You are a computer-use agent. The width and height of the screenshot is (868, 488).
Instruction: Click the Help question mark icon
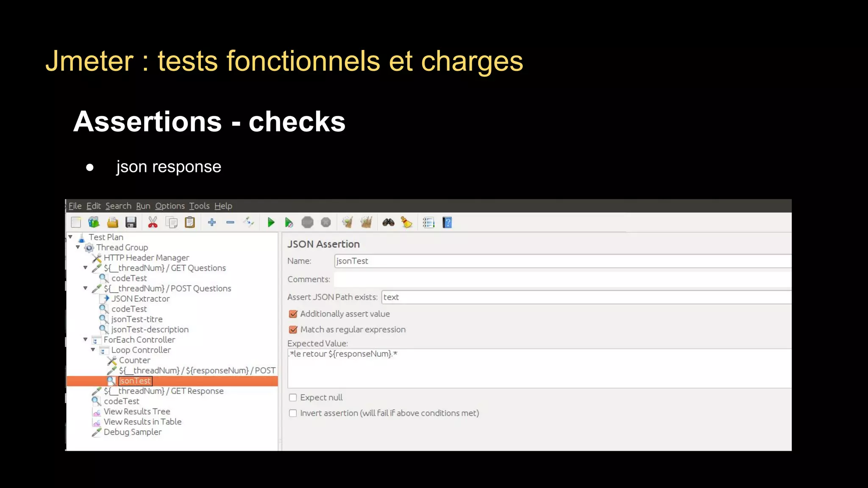(x=447, y=222)
